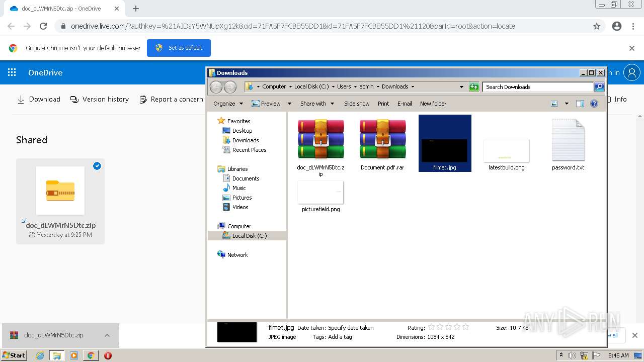Screen dimensions: 644x362
Task: Click the OneDrive Download button
Action: (x=39, y=100)
